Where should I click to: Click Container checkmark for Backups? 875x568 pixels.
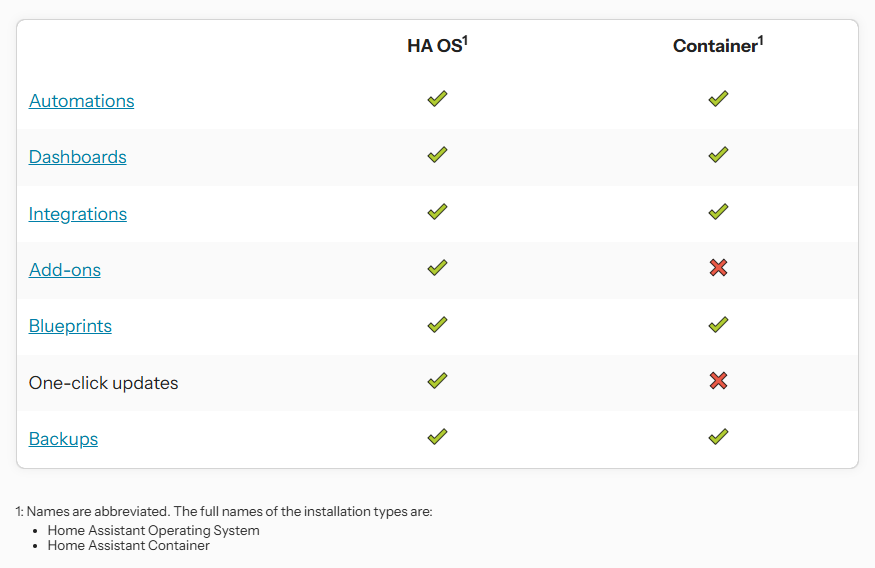(x=718, y=437)
